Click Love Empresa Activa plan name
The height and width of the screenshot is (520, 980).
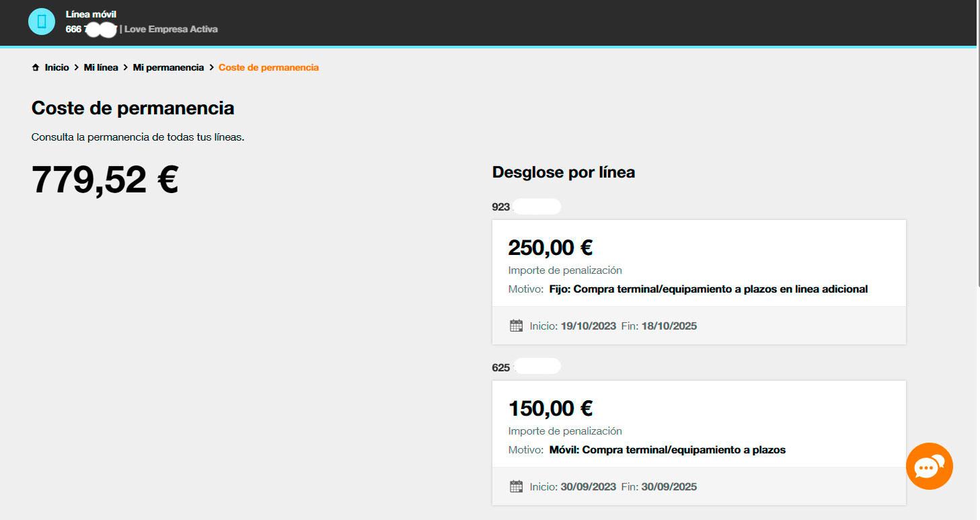171,29
